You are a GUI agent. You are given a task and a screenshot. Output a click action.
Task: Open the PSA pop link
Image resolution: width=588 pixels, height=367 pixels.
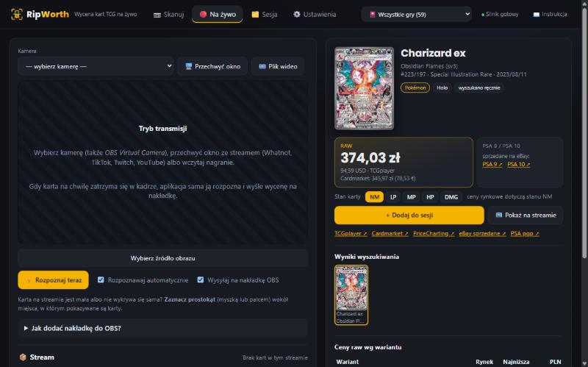525,233
